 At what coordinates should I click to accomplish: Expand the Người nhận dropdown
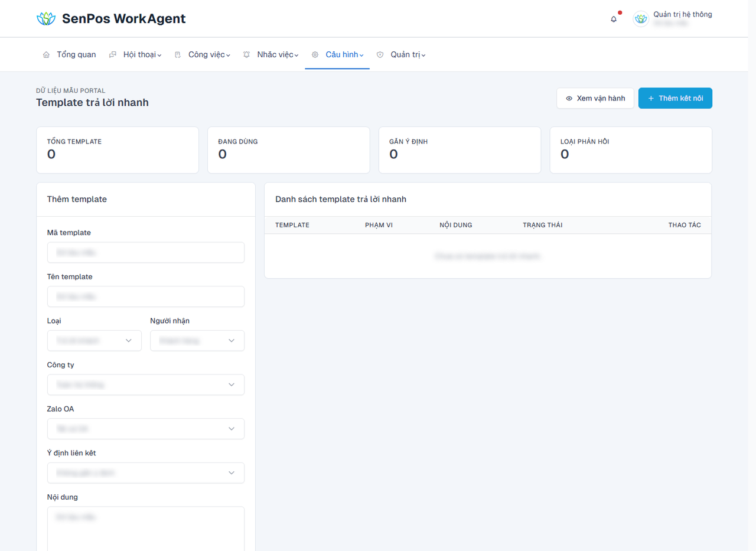point(197,341)
